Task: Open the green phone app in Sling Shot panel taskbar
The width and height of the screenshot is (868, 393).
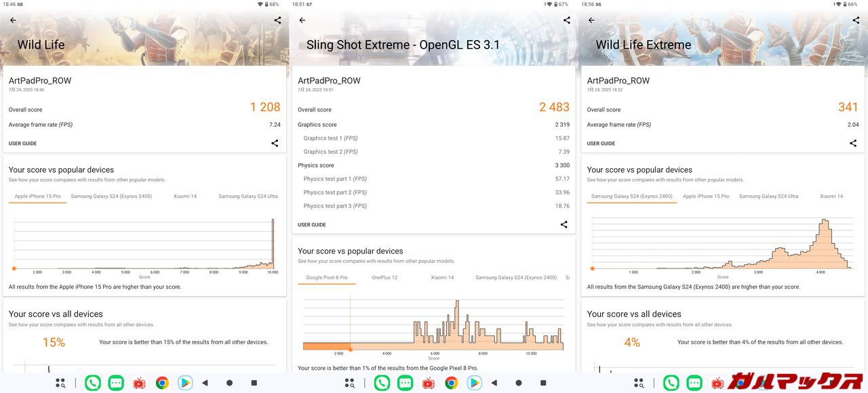Action: [x=382, y=383]
